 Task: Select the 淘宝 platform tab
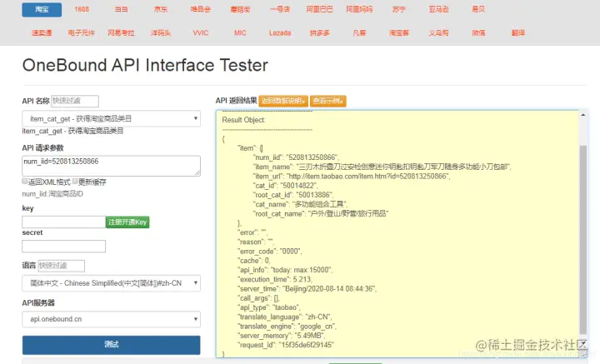pos(42,9)
